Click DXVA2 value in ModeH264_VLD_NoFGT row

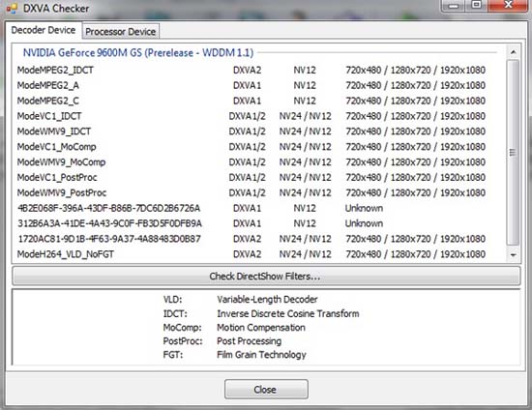247,254
